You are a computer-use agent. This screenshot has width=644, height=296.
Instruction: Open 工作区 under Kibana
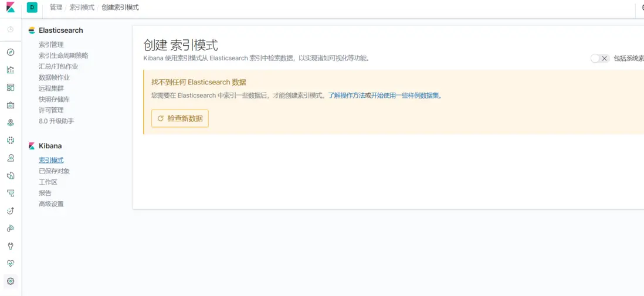coord(48,182)
